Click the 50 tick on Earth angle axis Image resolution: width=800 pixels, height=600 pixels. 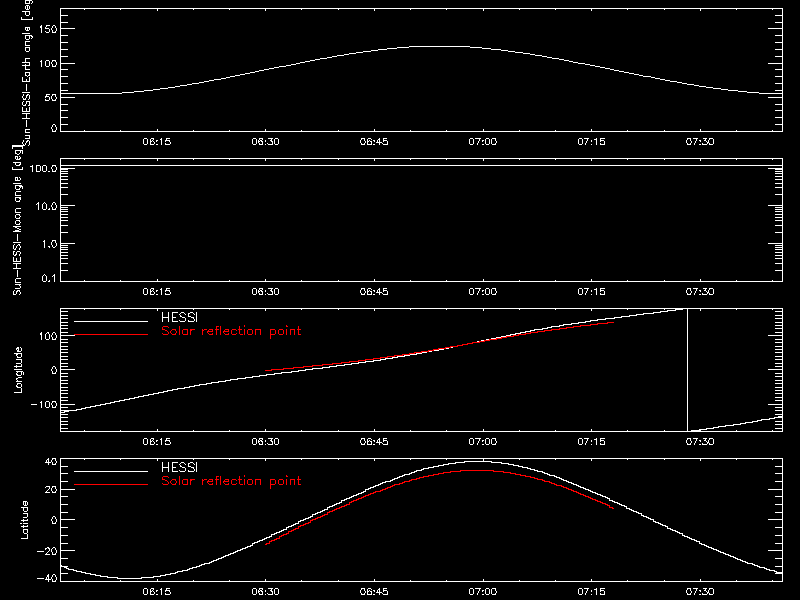51,97
